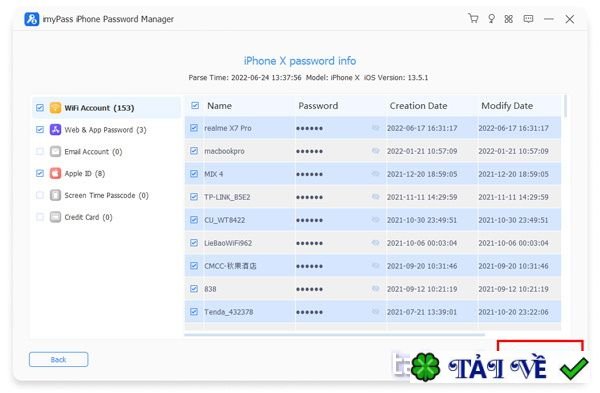Sort by the Password column header
The width and height of the screenshot is (600, 393).
pos(318,106)
